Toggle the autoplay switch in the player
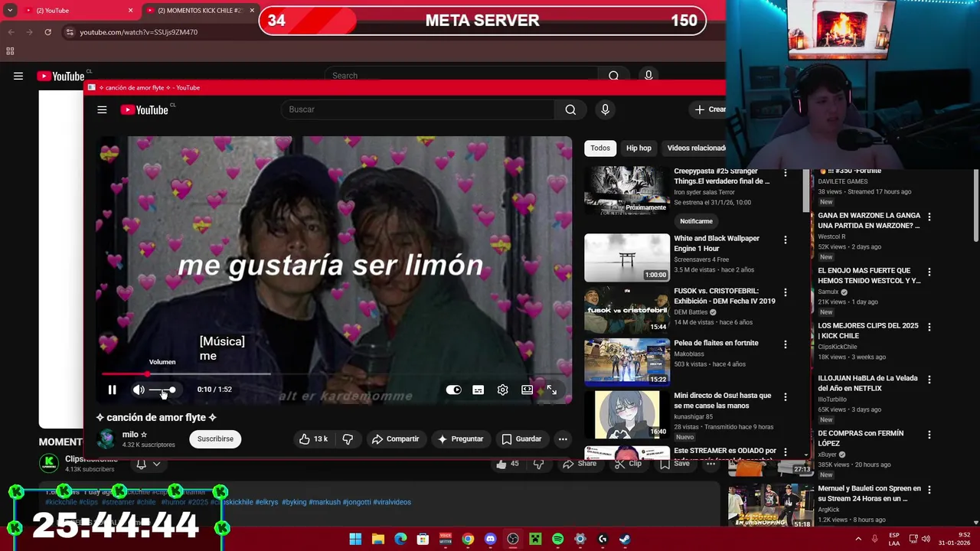This screenshot has width=980, height=551. point(453,390)
